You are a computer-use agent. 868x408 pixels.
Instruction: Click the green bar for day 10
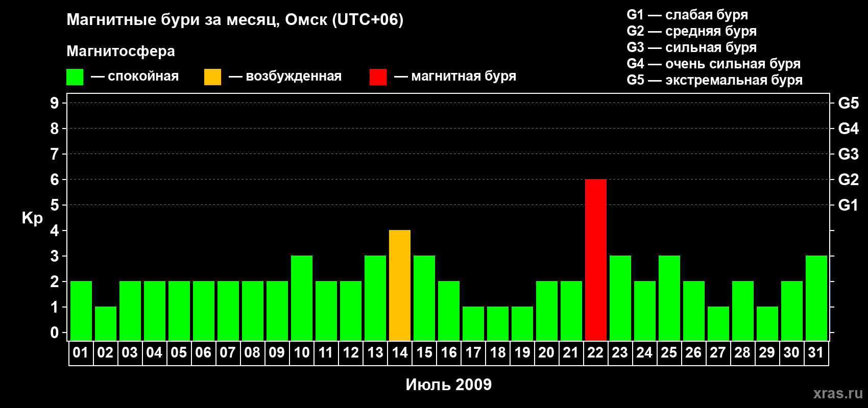tap(302, 298)
